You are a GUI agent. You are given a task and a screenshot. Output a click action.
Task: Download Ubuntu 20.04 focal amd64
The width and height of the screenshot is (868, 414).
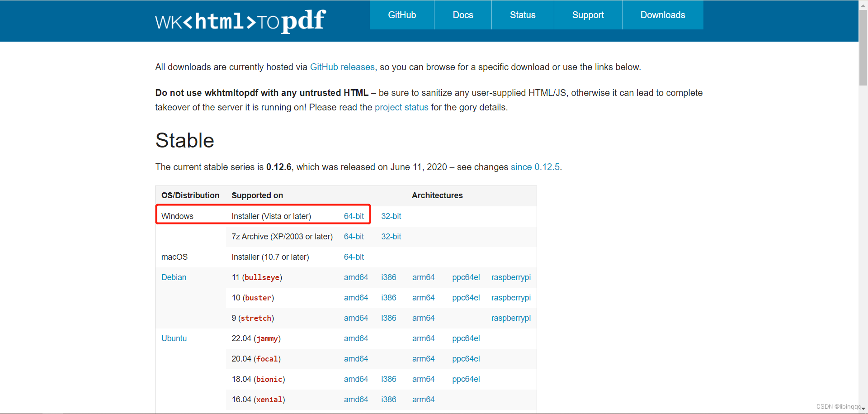click(356, 359)
